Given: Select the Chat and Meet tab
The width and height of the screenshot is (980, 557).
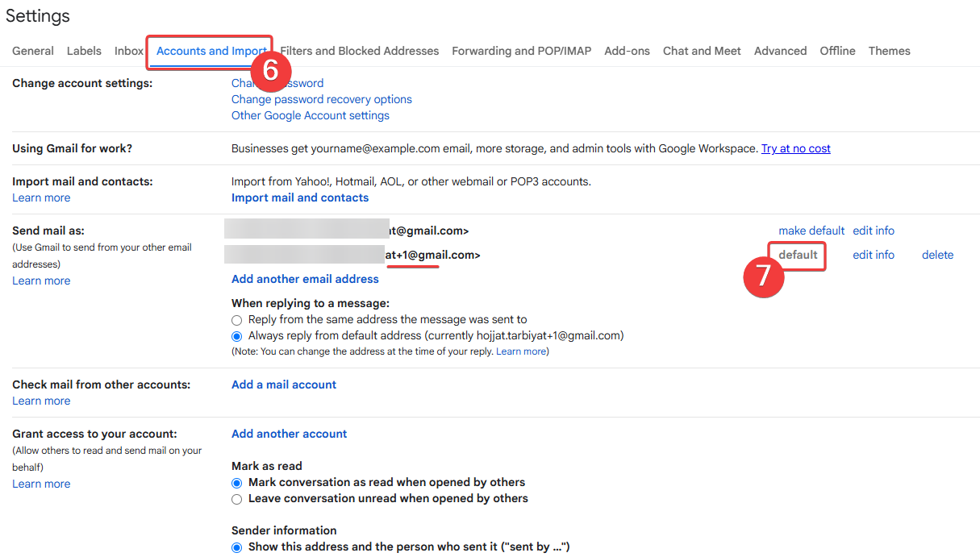Looking at the screenshot, I should pyautogui.click(x=702, y=51).
